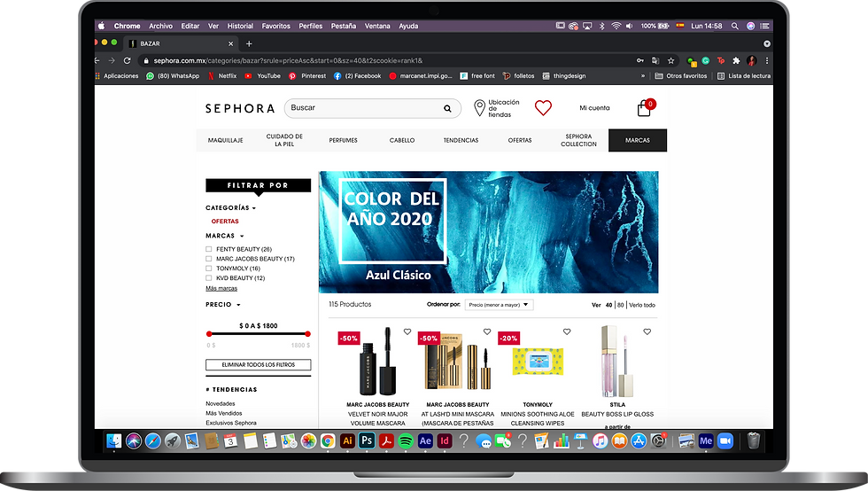868x491 pixels.
Task: Bookmark page with the star icon
Action: click(671, 60)
